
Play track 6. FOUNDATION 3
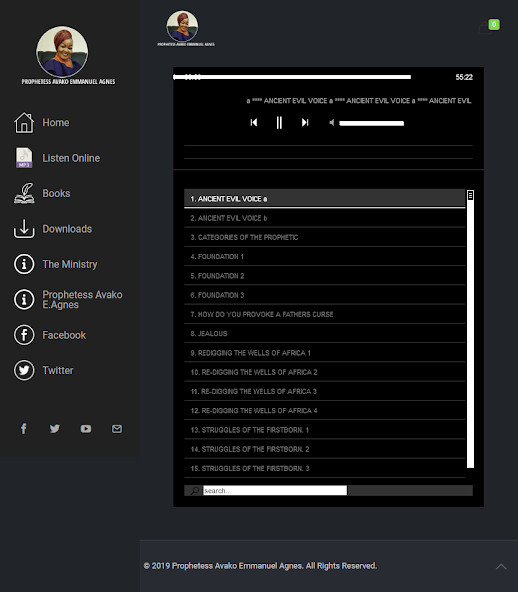pos(325,295)
